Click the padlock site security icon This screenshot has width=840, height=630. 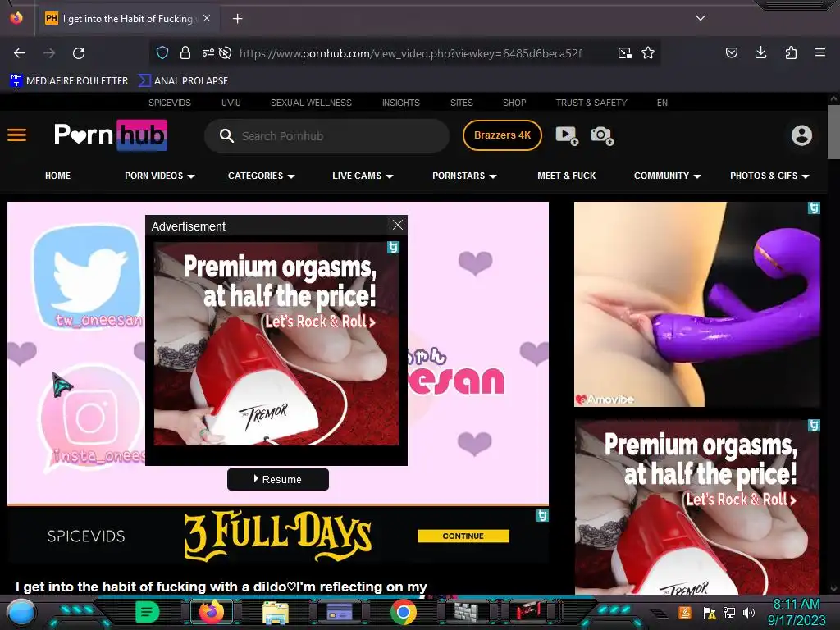(x=185, y=52)
